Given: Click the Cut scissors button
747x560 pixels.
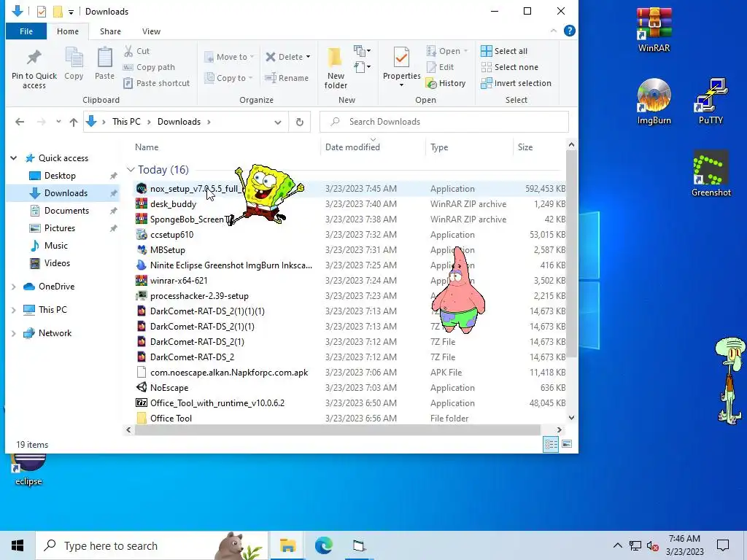Looking at the screenshot, I should click(x=137, y=51).
